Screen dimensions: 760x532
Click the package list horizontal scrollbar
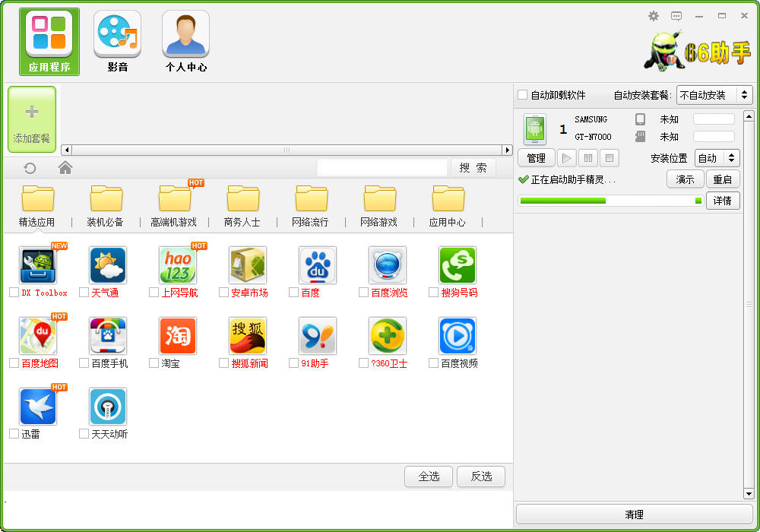[287, 150]
